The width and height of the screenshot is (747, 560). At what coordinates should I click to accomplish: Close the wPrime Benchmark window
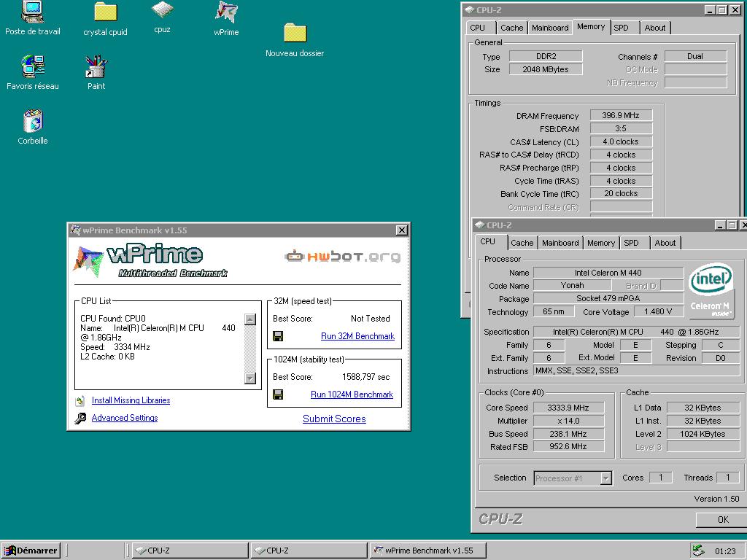pyautogui.click(x=402, y=230)
